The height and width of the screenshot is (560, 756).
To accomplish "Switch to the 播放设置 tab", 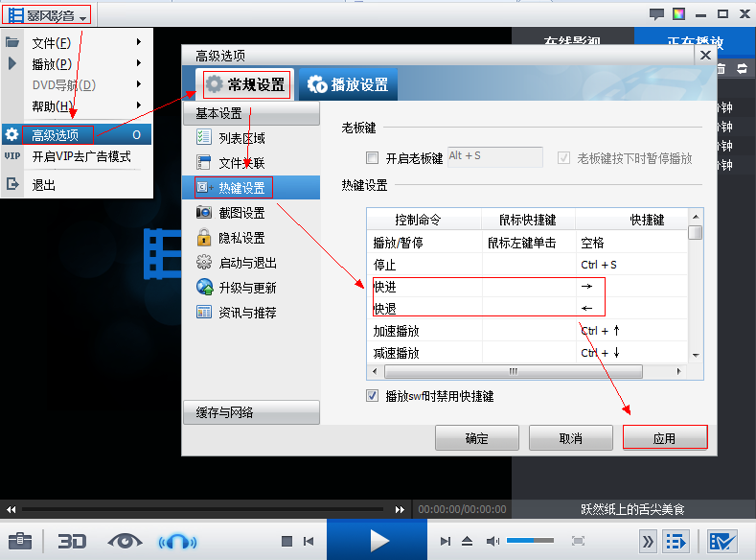I will (348, 85).
